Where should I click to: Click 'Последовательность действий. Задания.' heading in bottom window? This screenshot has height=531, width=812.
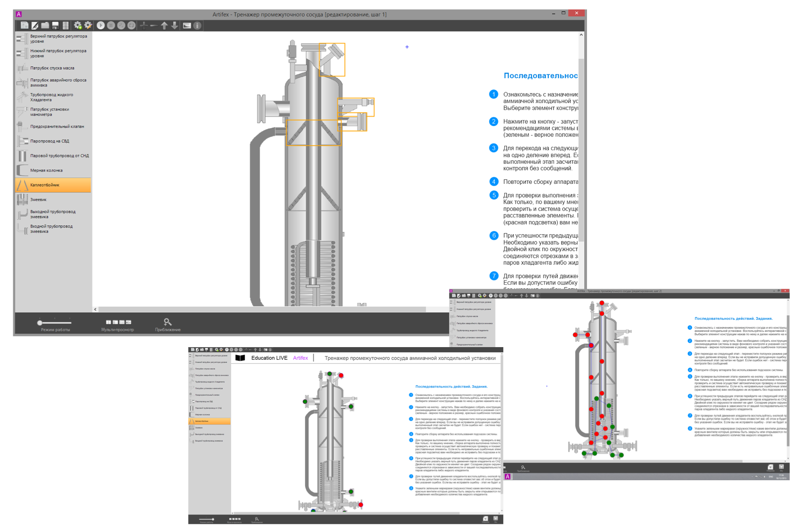click(x=451, y=387)
